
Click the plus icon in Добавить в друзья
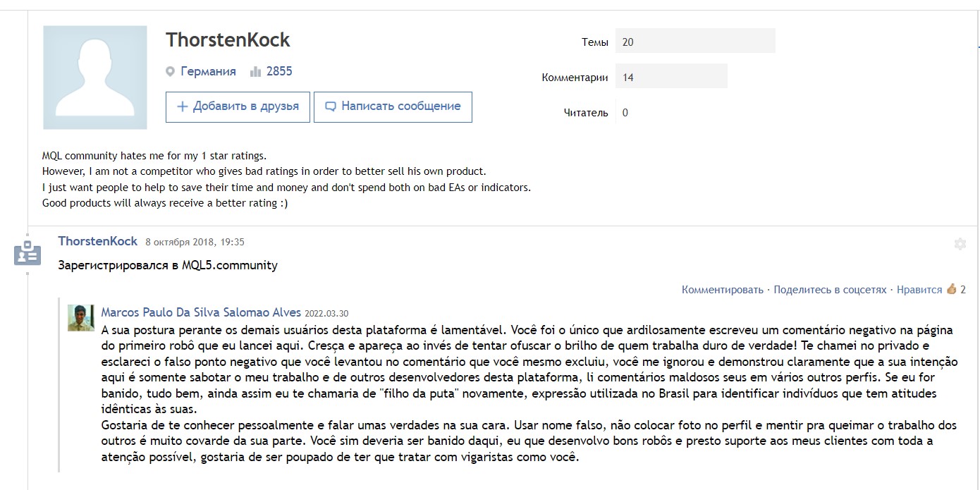coord(183,106)
